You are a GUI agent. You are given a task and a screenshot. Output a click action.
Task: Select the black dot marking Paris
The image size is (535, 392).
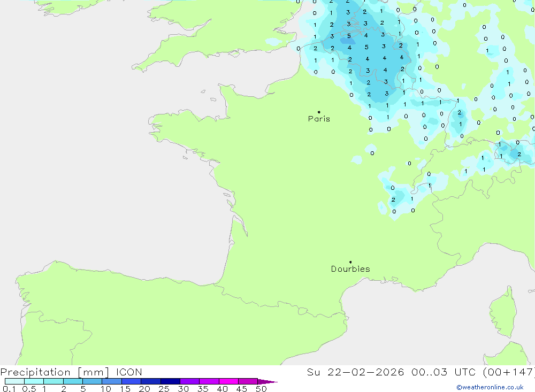click(319, 112)
